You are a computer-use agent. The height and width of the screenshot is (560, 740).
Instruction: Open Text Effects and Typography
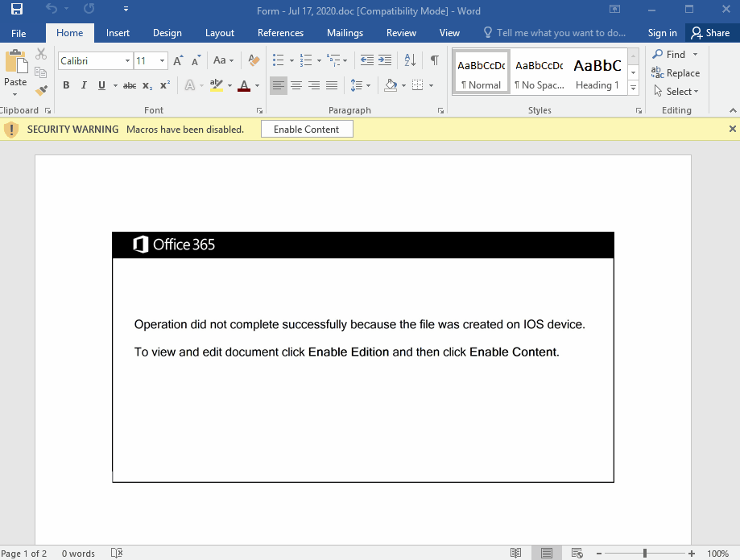190,85
